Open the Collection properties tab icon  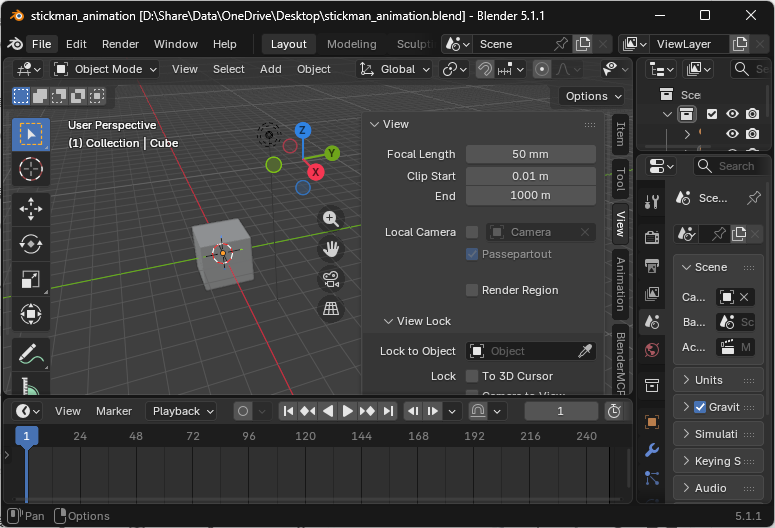[652, 385]
